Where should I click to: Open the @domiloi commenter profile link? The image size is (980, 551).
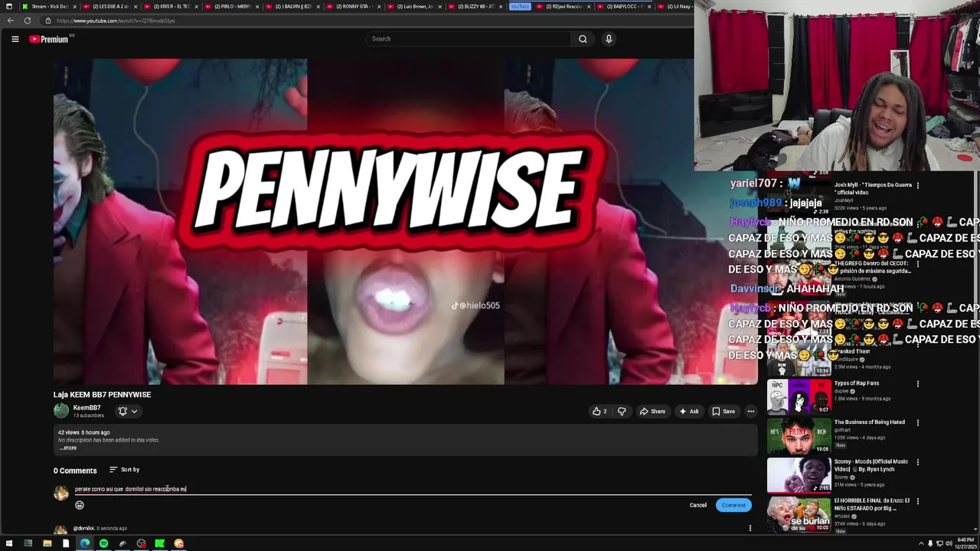(84, 528)
